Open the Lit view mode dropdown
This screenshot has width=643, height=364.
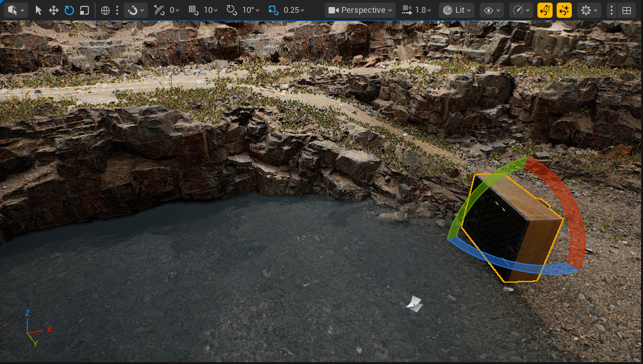457,10
